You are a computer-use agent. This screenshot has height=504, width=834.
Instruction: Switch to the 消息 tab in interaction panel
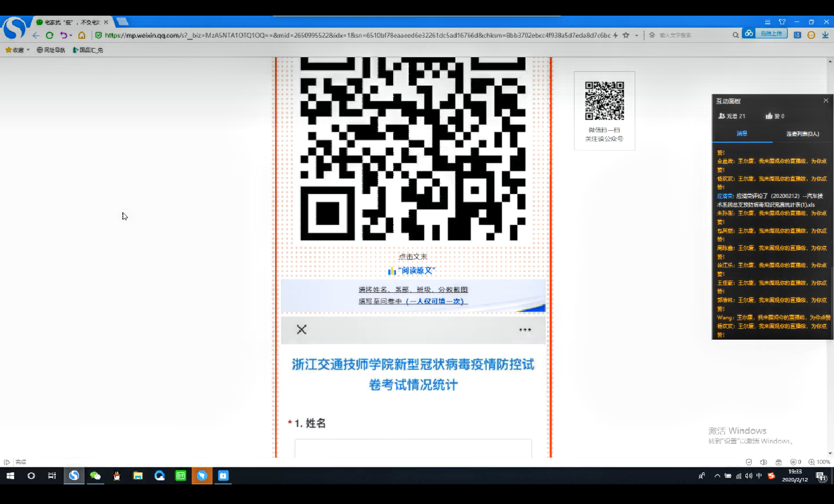[x=742, y=134]
